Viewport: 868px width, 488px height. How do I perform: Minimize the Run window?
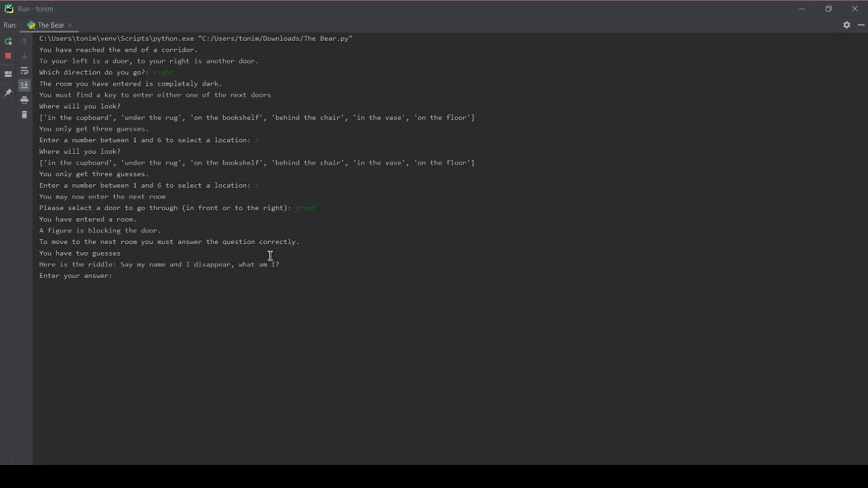click(802, 9)
